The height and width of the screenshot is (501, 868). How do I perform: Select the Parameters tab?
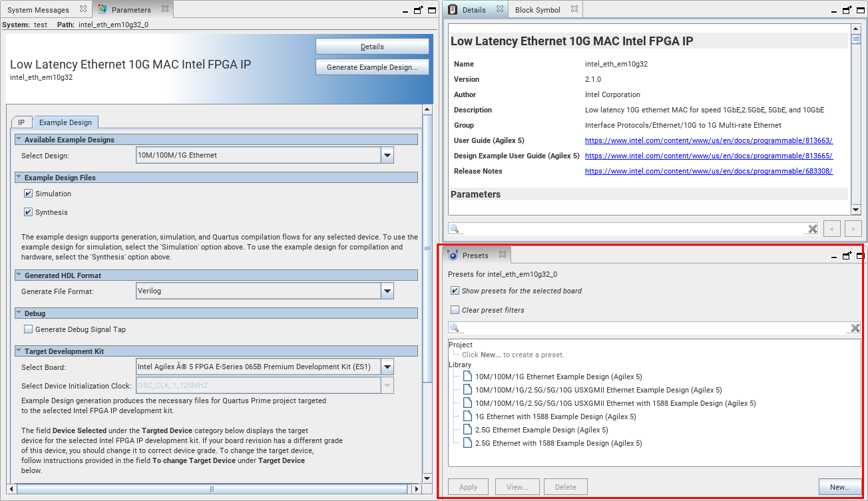[x=130, y=10]
